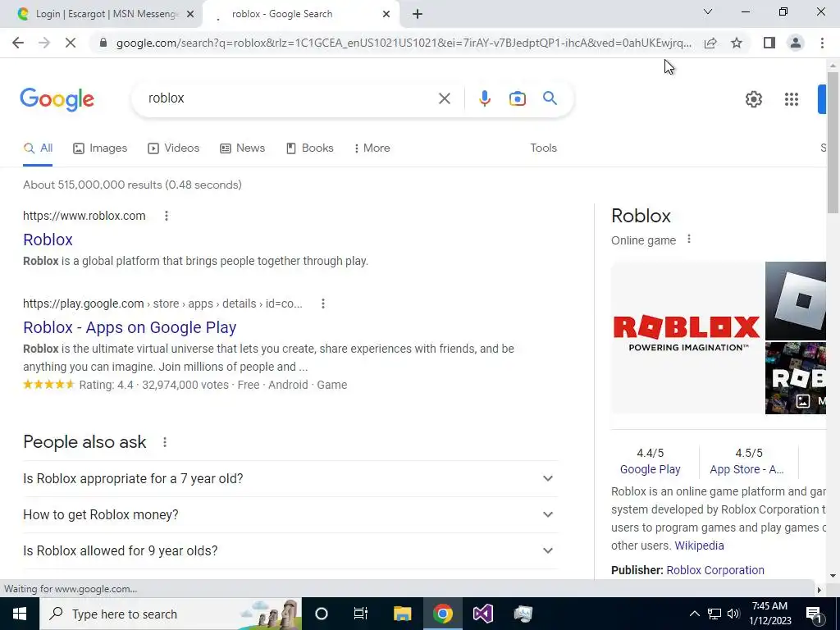The height and width of the screenshot is (630, 840).
Task: Open Wikipedia link in knowledge panel
Action: [x=699, y=546]
